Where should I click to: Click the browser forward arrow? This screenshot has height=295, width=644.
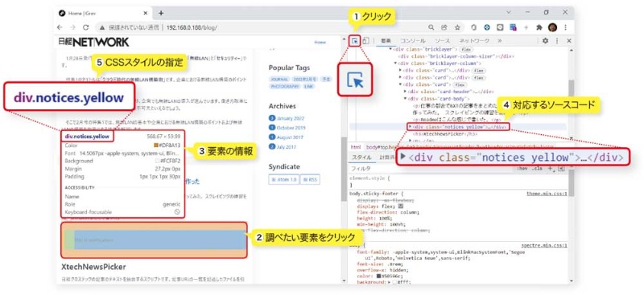(72, 27)
